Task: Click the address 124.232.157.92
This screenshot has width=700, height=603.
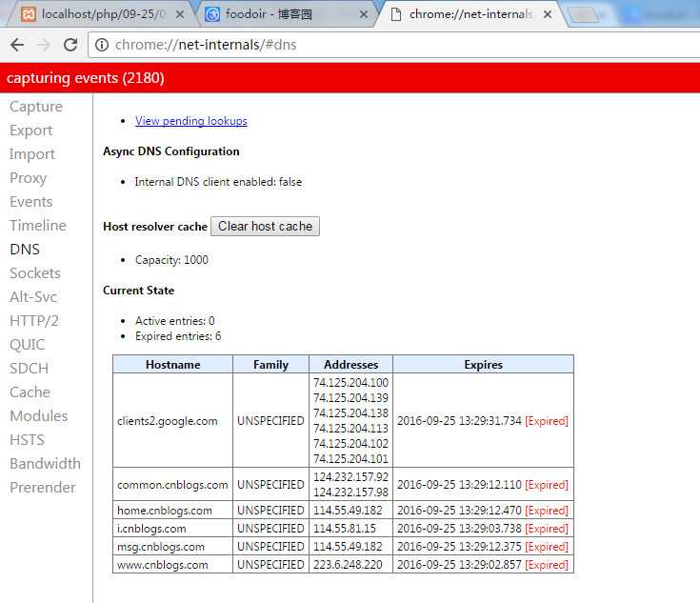Action: (x=350, y=476)
